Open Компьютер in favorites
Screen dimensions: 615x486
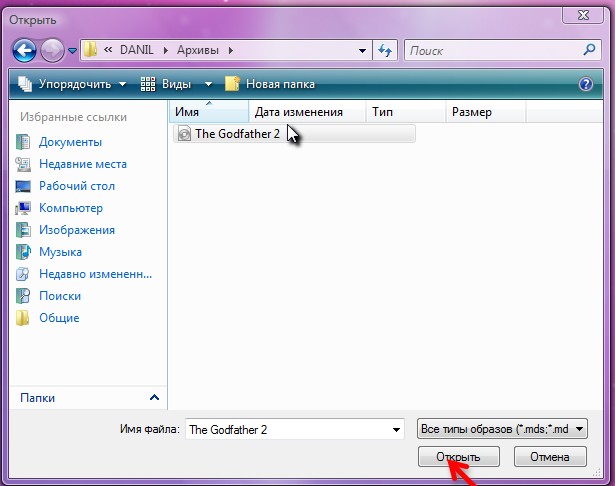click(x=71, y=208)
